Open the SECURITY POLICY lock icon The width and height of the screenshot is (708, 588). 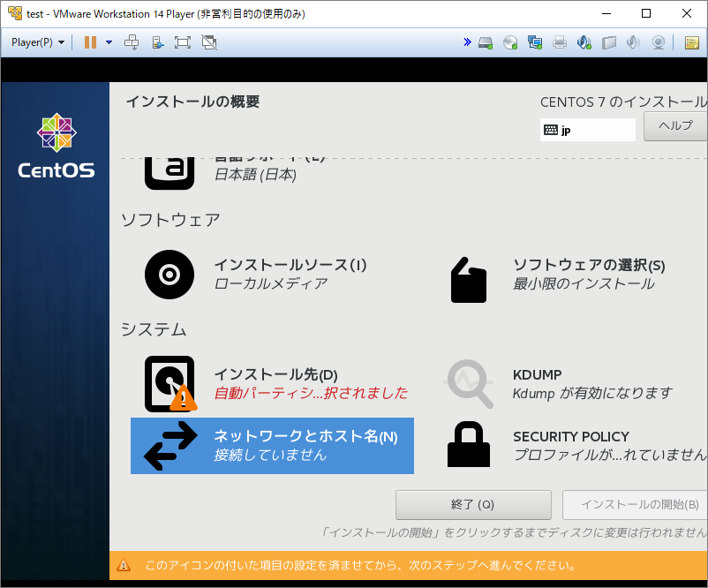[x=469, y=444]
